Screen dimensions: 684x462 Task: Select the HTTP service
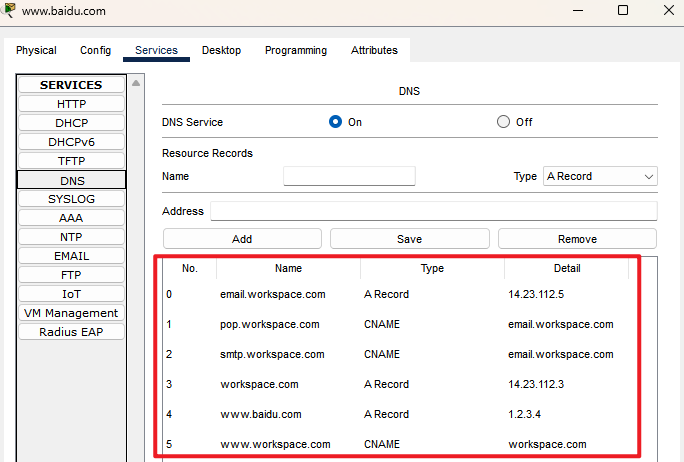coord(71,104)
